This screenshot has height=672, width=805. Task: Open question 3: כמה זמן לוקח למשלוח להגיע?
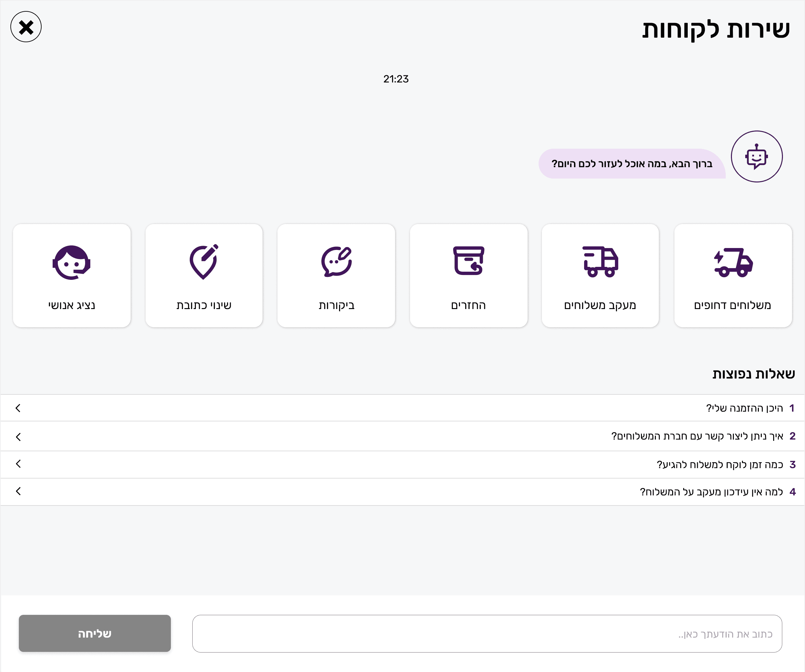point(402,464)
